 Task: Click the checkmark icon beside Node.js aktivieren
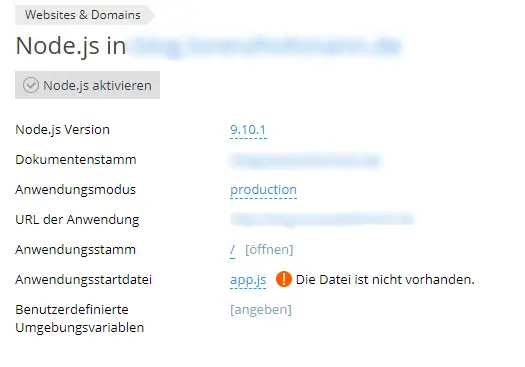pos(31,85)
